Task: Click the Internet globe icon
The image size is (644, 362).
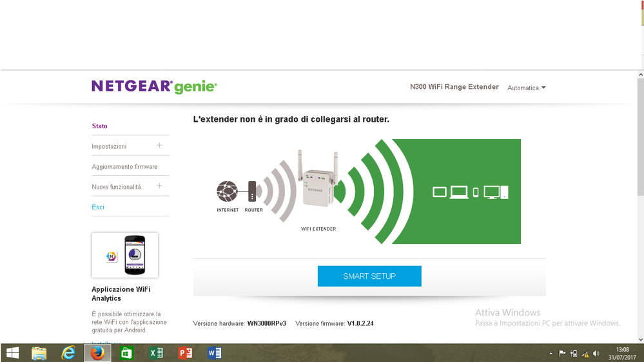Action: (x=227, y=191)
